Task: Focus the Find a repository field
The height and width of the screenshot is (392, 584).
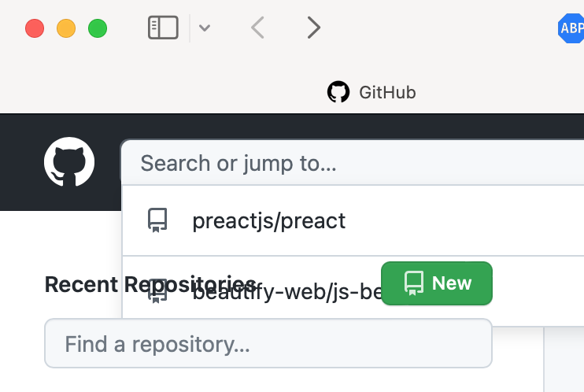Action: click(x=268, y=344)
